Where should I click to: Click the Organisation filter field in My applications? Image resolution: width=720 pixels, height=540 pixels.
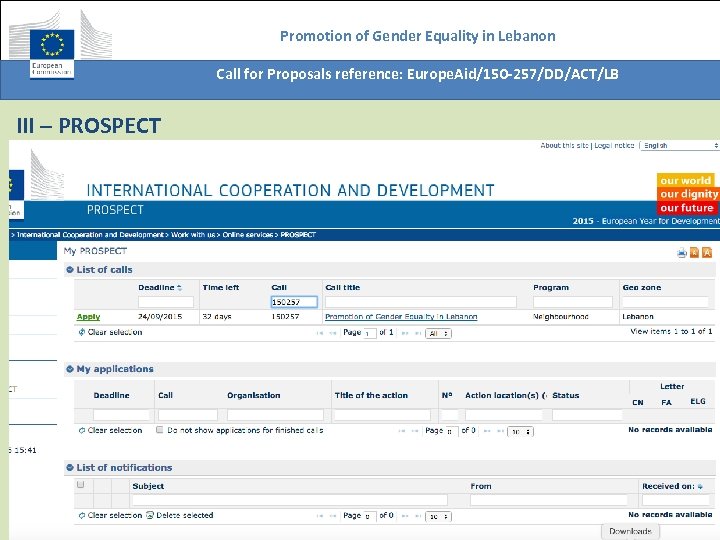pos(275,415)
